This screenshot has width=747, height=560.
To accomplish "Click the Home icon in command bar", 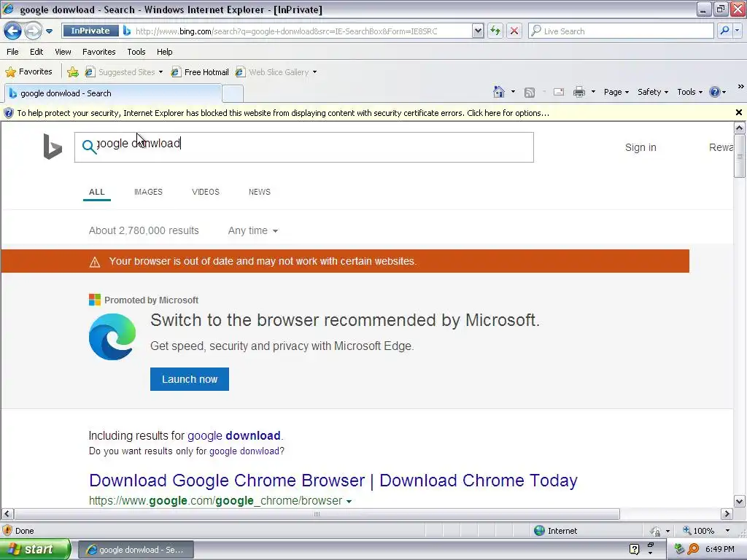I will click(499, 92).
